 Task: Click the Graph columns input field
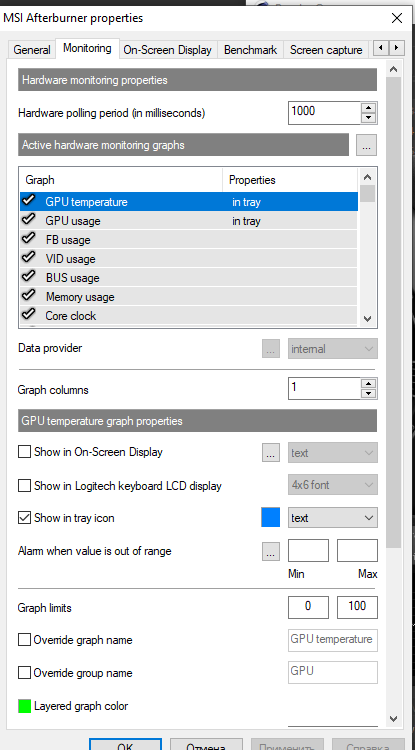pyautogui.click(x=325, y=388)
